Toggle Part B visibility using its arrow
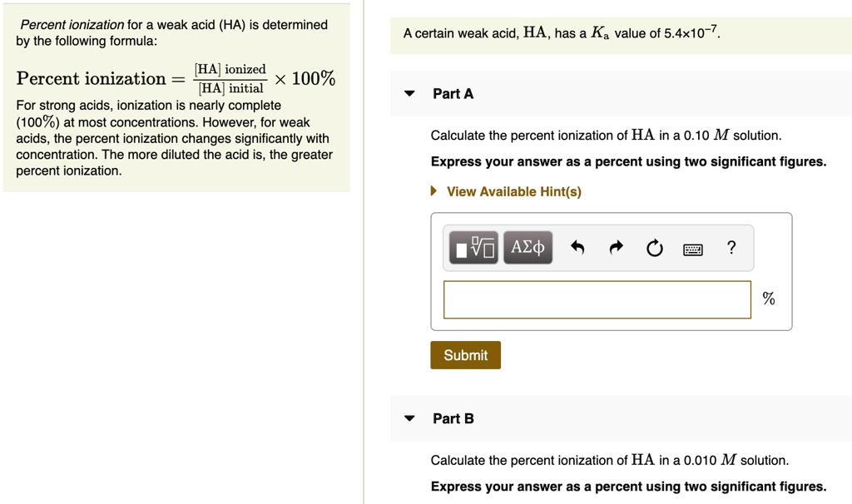Image resolution: width=852 pixels, height=504 pixels. 409,419
